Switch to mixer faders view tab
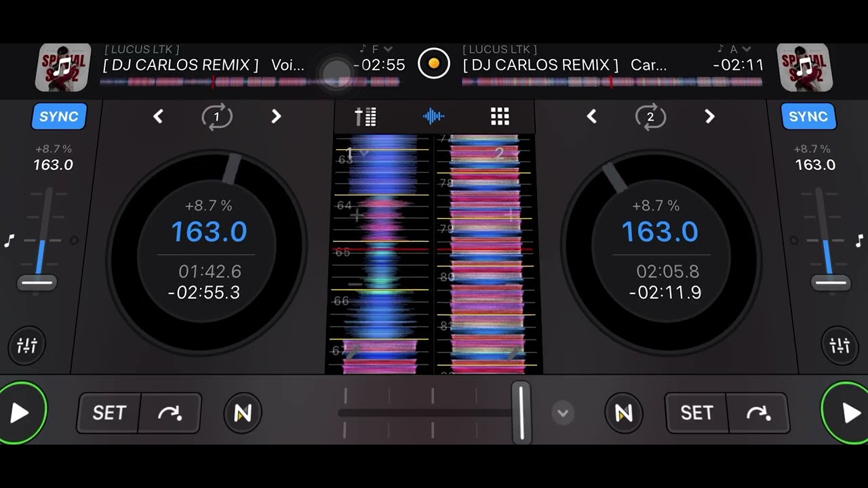868x488 pixels. (x=366, y=117)
